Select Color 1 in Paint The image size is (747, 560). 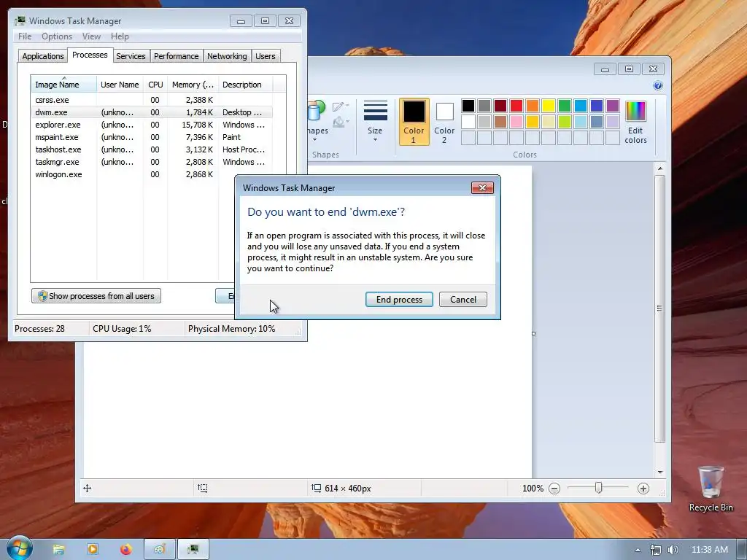click(x=414, y=122)
